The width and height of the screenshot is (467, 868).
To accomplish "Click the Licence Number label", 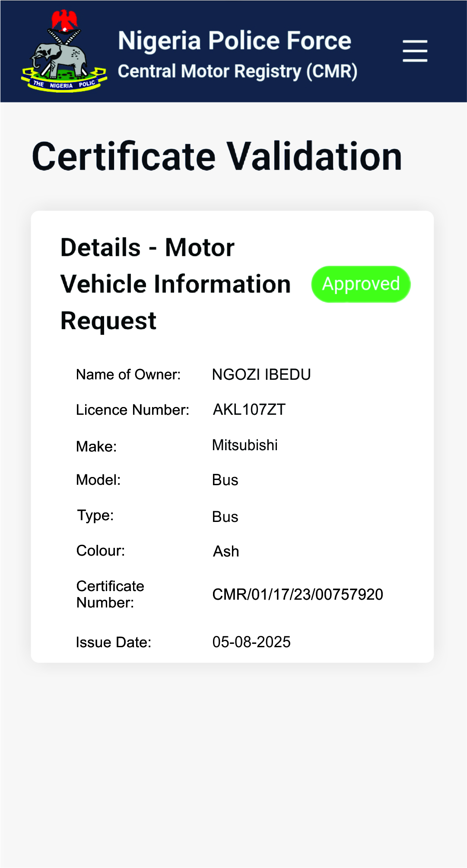I will coord(133,410).
